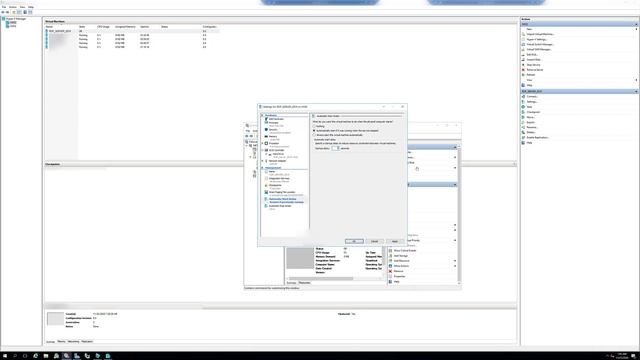Collapse the host server Actions section
This screenshot has height=360, width=640.
(x=636, y=24)
